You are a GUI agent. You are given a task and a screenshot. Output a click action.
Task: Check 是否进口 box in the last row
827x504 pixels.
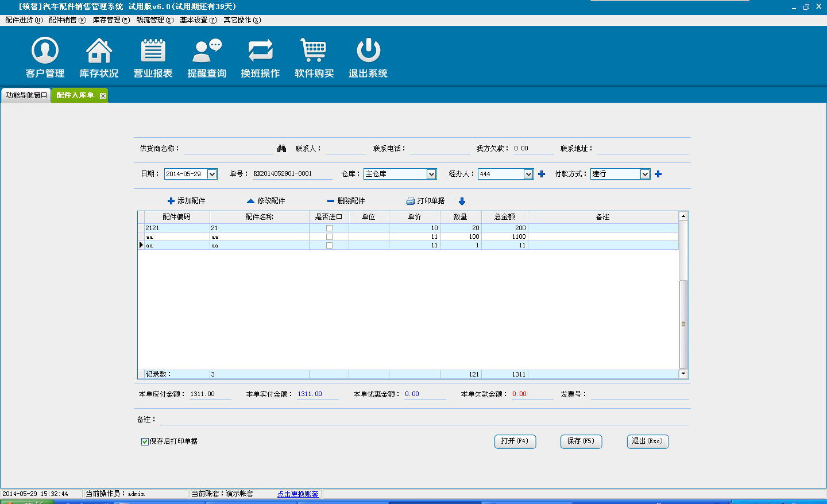[x=329, y=246]
